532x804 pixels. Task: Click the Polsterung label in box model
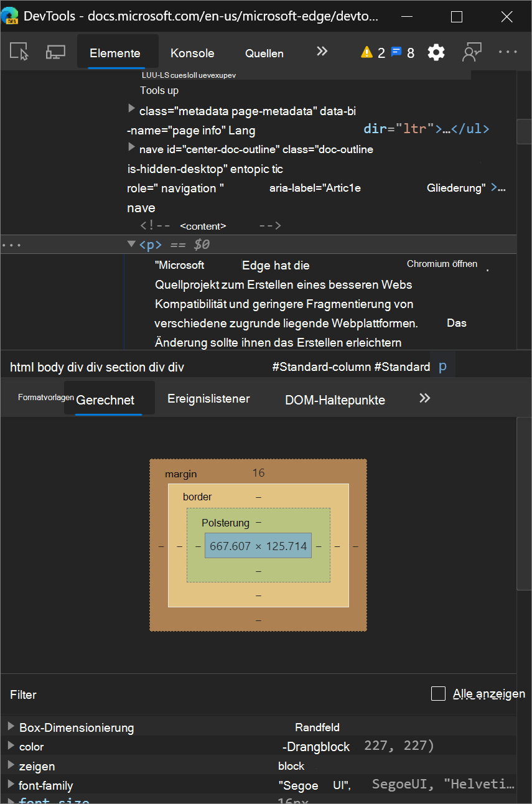[225, 523]
